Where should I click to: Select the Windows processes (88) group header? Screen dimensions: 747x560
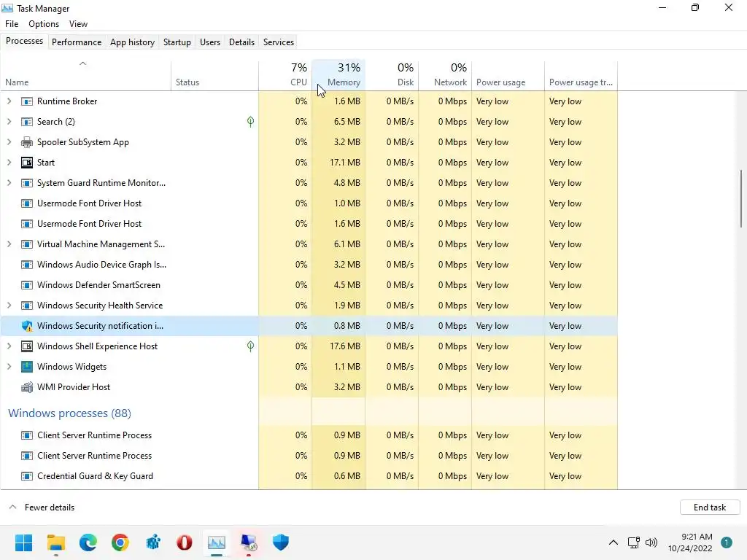[x=69, y=413]
